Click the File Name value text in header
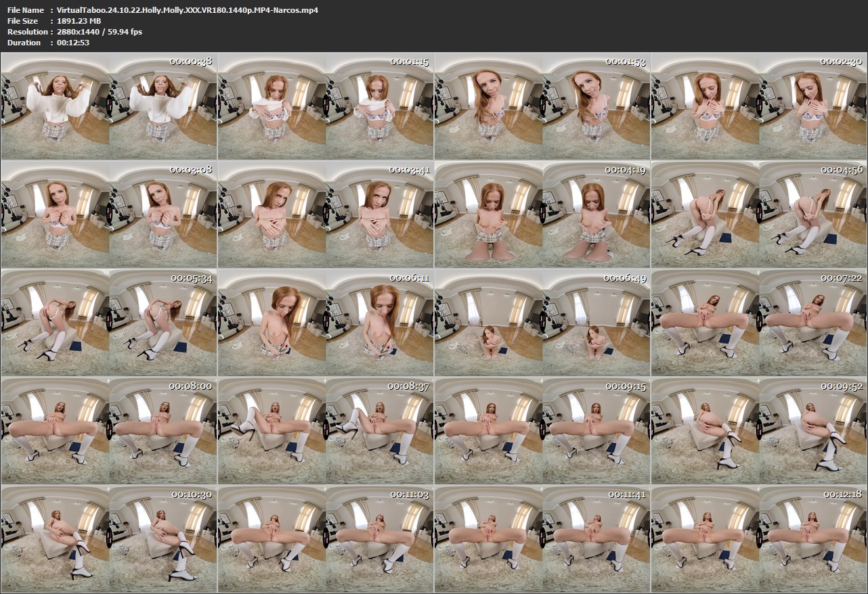This screenshot has height=594, width=868. pyautogui.click(x=188, y=10)
